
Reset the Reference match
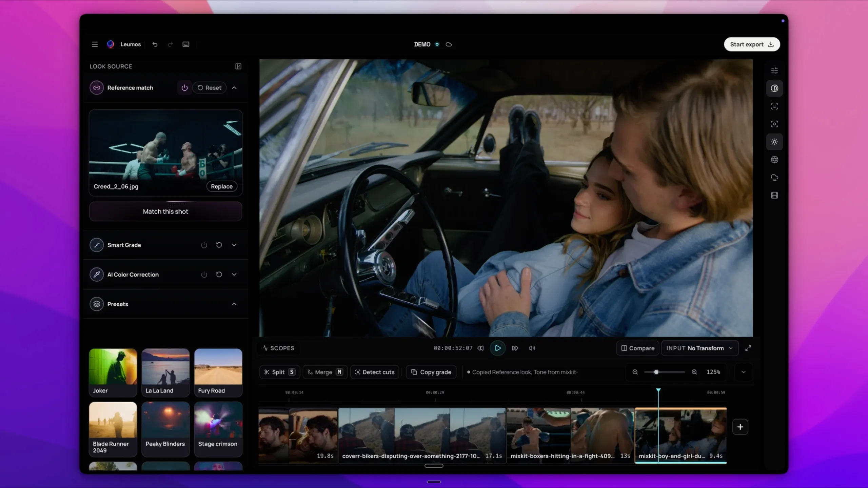pos(209,88)
